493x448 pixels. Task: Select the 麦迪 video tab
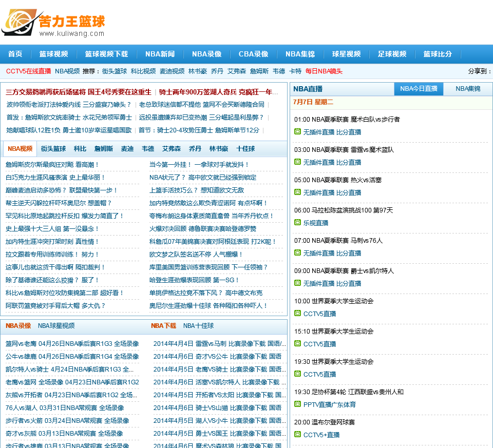point(127,149)
